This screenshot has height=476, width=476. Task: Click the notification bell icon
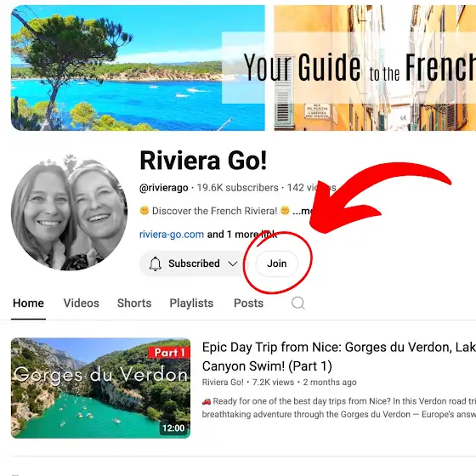tap(155, 263)
